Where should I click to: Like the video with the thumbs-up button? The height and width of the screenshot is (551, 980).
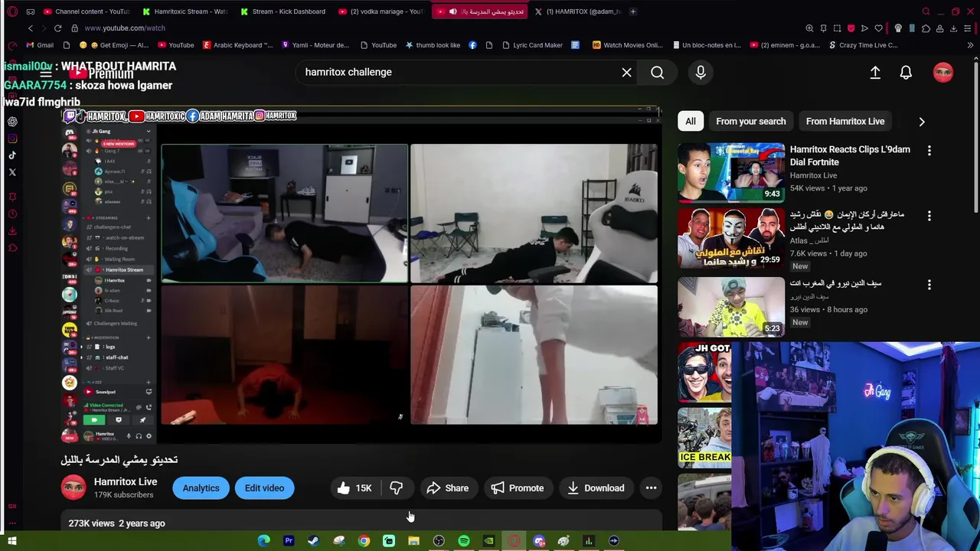coord(354,488)
